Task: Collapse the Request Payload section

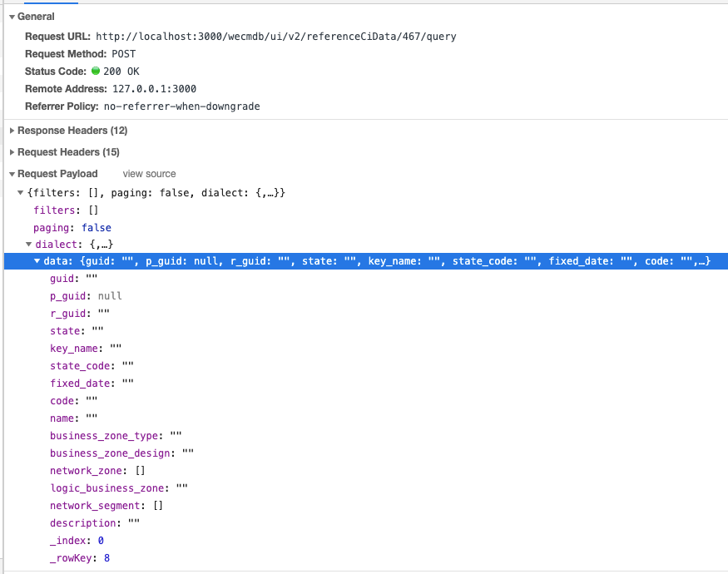Action: (x=10, y=174)
